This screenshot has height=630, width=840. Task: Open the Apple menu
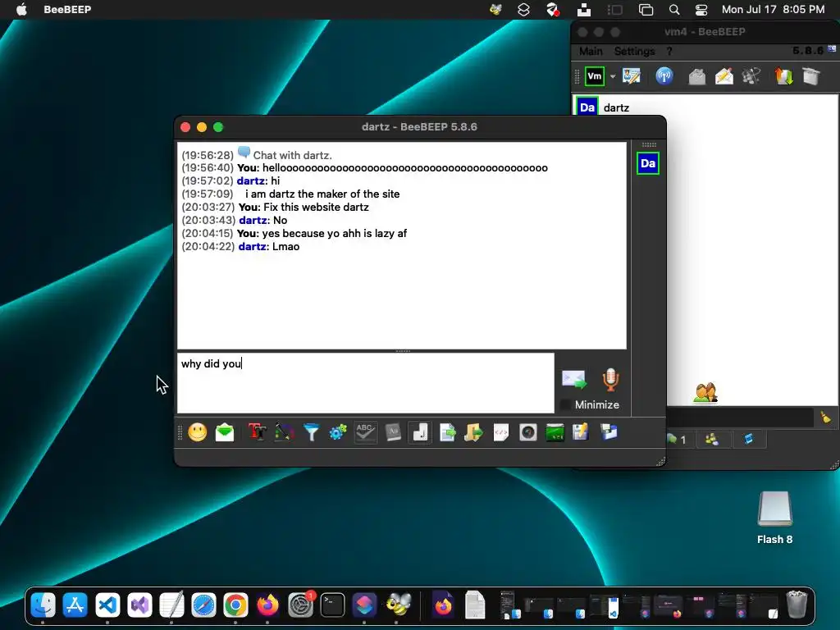click(x=21, y=10)
